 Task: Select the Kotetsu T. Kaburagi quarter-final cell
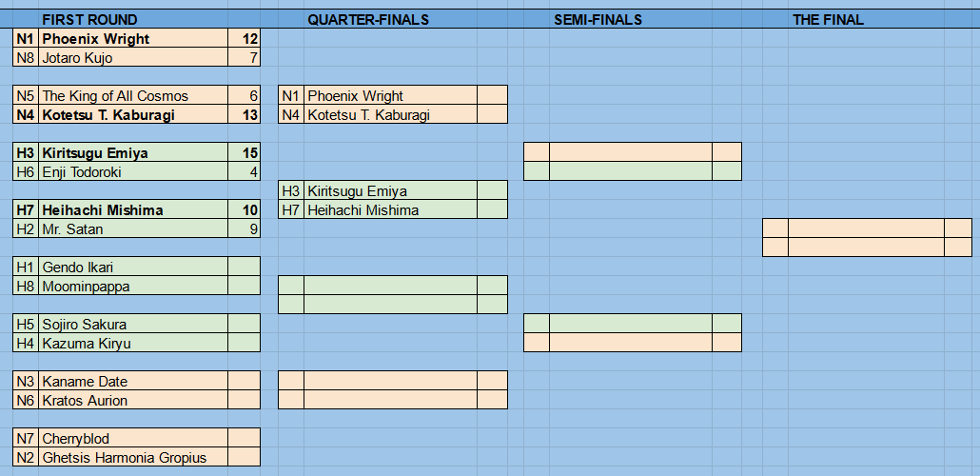click(391, 115)
